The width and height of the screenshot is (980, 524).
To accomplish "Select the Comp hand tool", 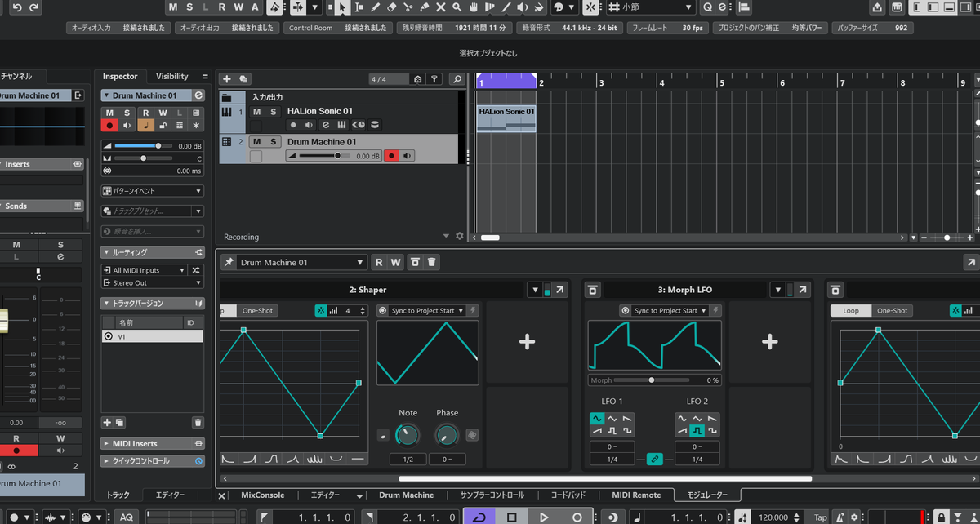I will tap(474, 7).
